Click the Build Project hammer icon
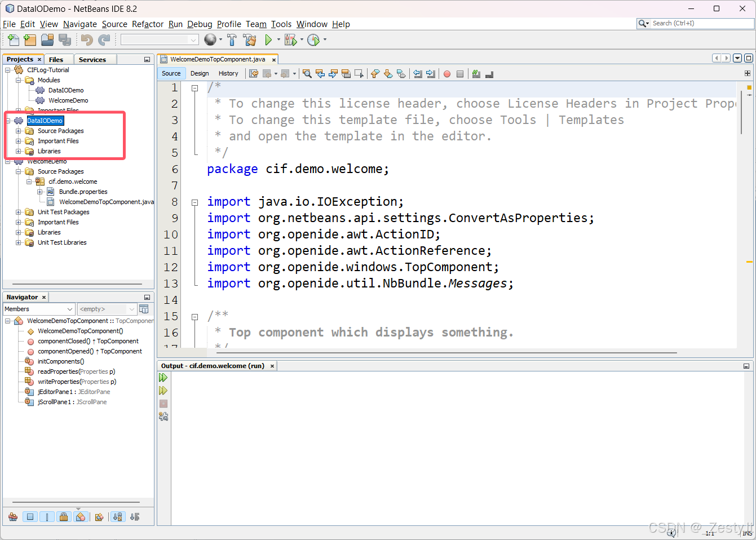This screenshot has height=540, width=756. pos(232,39)
